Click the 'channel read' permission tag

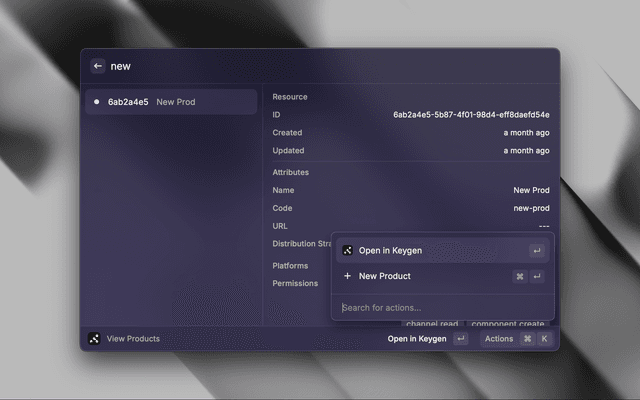[432, 324]
